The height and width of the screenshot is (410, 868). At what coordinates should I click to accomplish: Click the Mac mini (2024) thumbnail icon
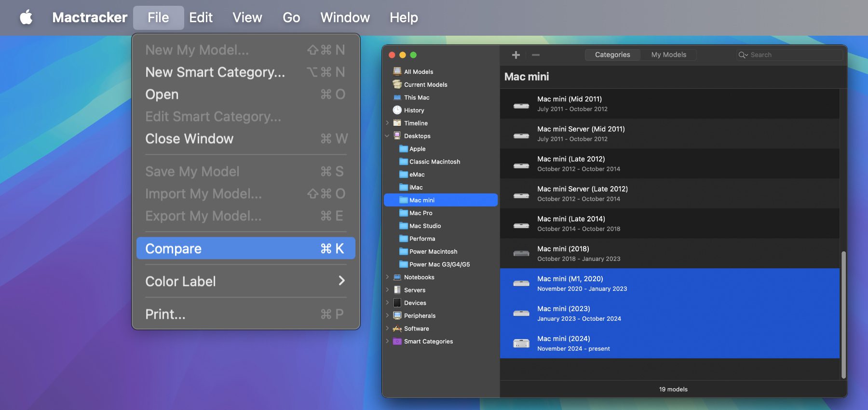521,343
